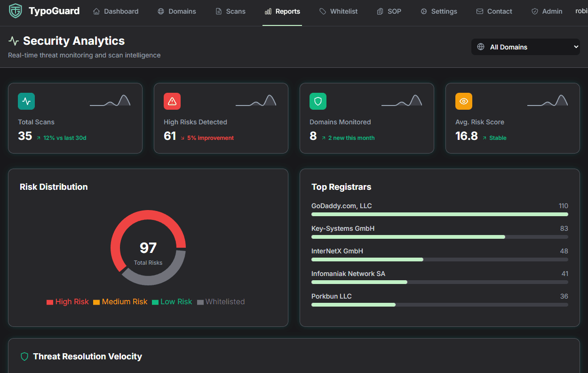Viewport: 588px width, 373px height.
Task: Click the Security Analytics pulse icon
Action: point(14,41)
